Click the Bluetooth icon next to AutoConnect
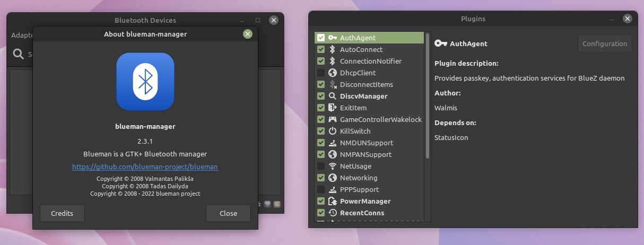The height and width of the screenshot is (245, 644). coord(333,49)
